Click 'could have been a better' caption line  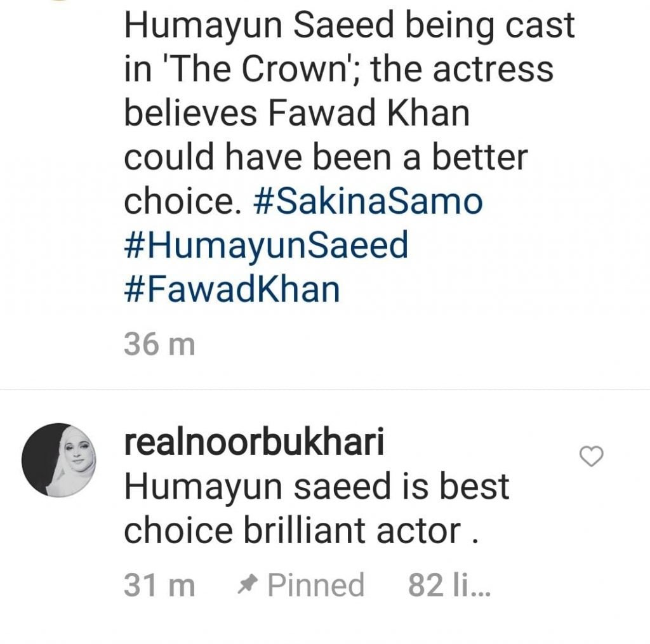click(x=326, y=157)
